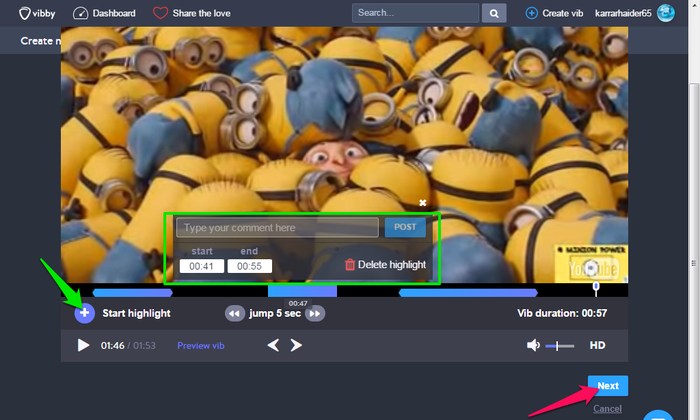Open Create vib link

(562, 13)
